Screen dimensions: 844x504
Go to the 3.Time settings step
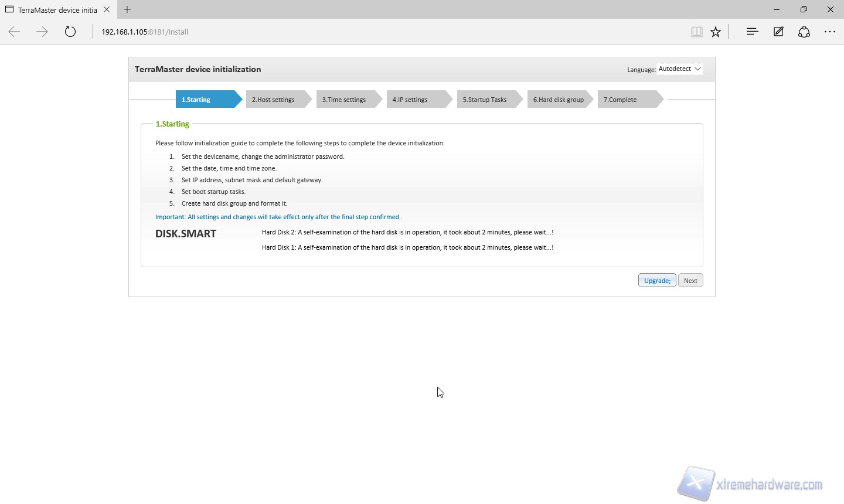346,100
